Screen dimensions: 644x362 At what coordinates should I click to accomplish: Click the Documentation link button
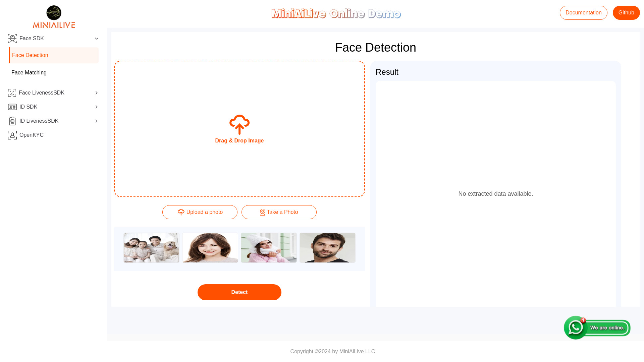click(x=583, y=13)
